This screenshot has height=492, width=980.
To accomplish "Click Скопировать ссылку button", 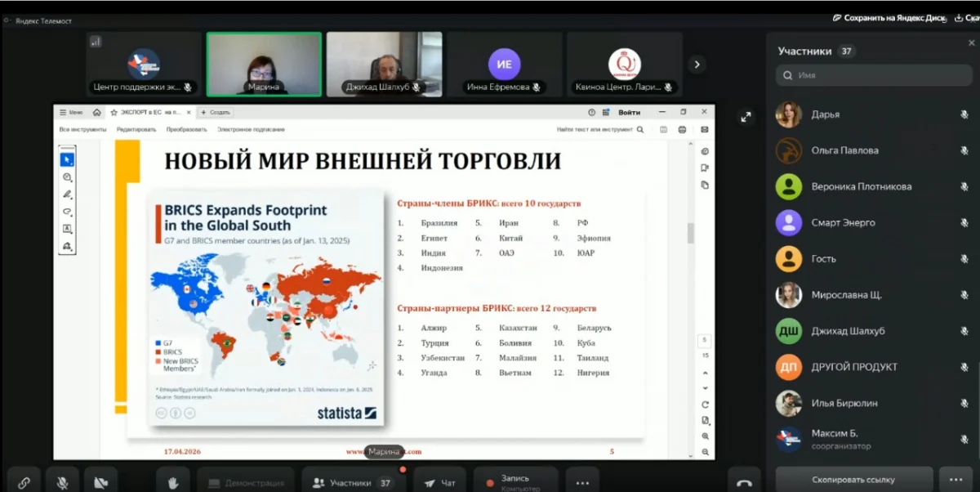I will click(x=853, y=480).
